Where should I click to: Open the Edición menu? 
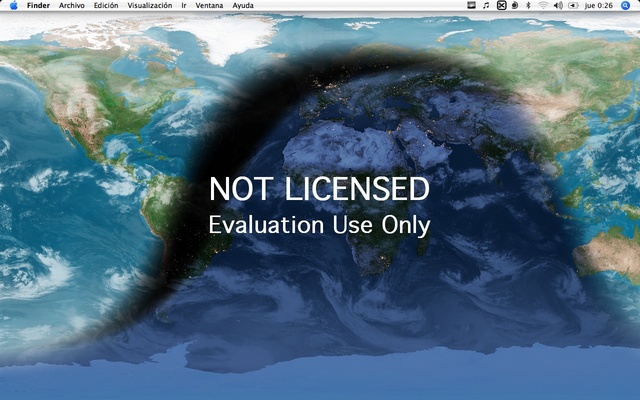[106, 5]
